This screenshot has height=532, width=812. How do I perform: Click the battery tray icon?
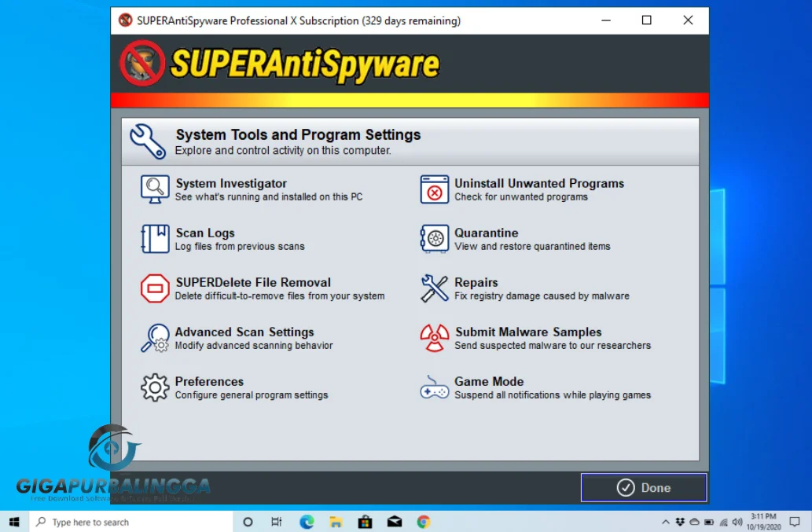pyautogui.click(x=709, y=522)
